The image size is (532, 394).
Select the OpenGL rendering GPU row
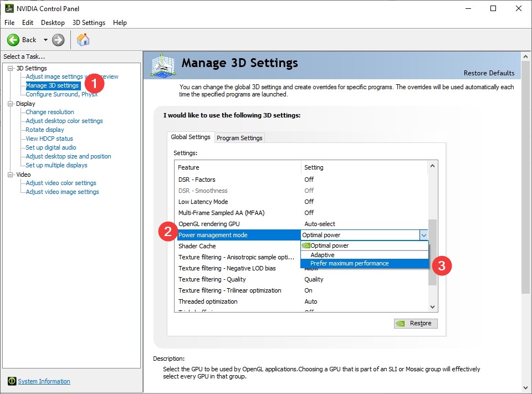coord(302,224)
